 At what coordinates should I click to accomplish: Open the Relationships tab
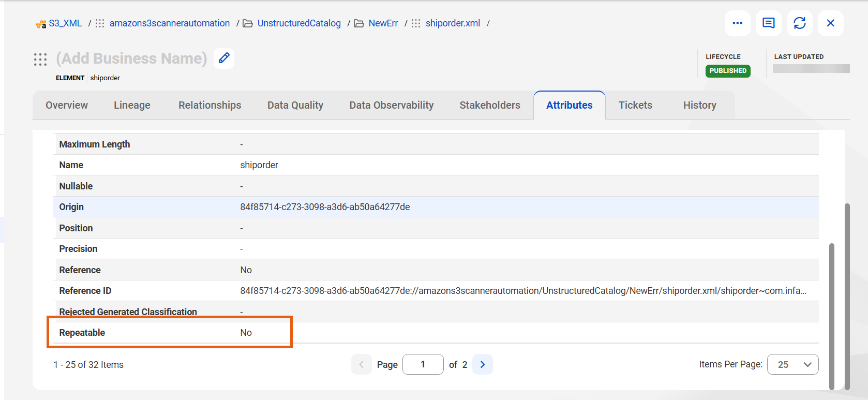(210, 105)
